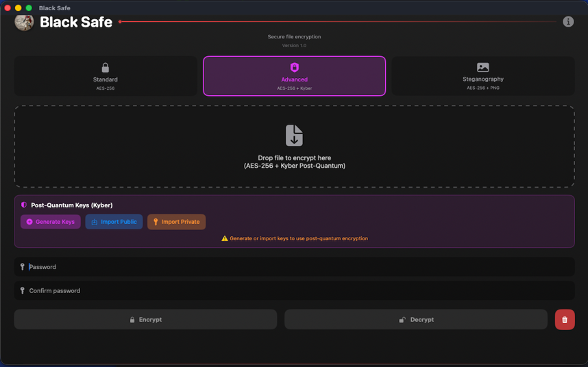Click the key icon in Password field
This screenshot has height=367, width=588.
click(23, 267)
